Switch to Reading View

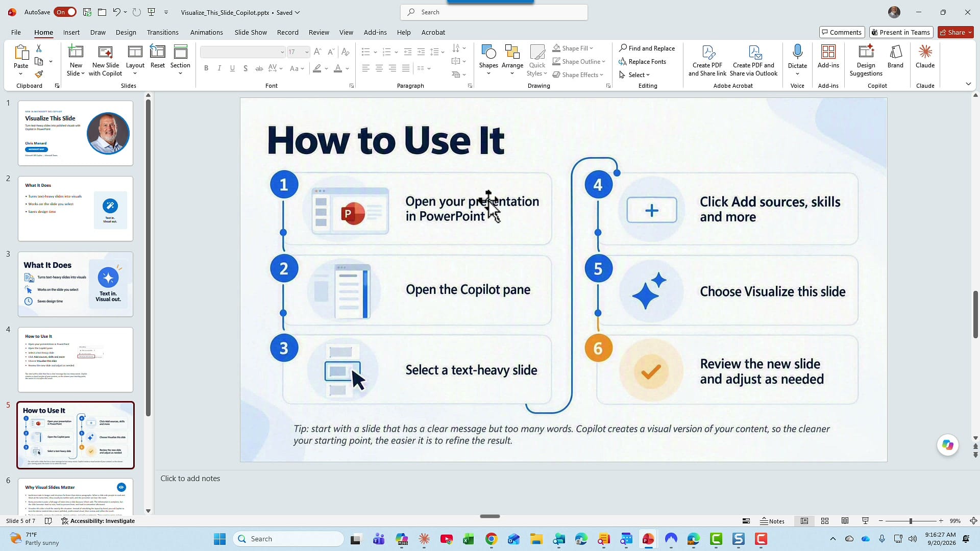[x=845, y=521]
